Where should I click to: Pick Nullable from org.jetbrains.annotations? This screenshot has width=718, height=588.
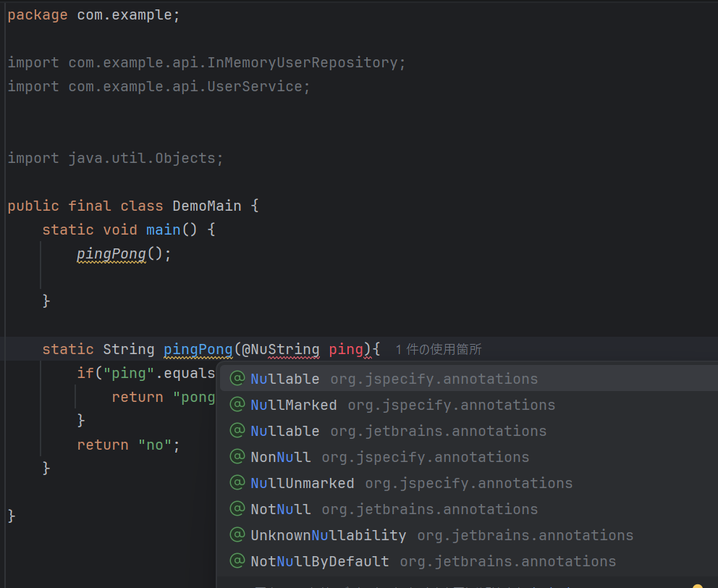point(469,431)
